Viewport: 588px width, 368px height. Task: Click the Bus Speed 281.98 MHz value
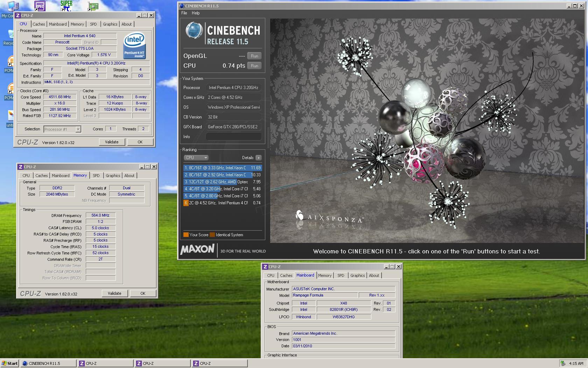coord(60,110)
